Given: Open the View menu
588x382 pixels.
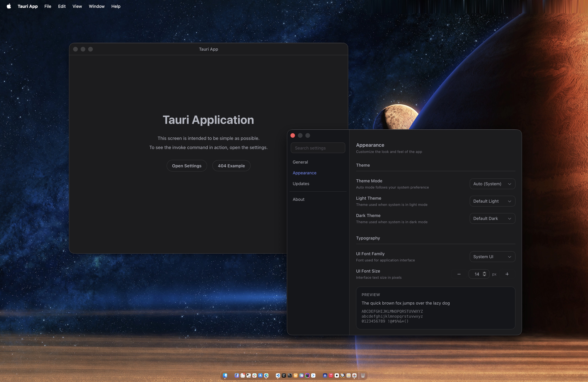Looking at the screenshot, I should point(77,6).
